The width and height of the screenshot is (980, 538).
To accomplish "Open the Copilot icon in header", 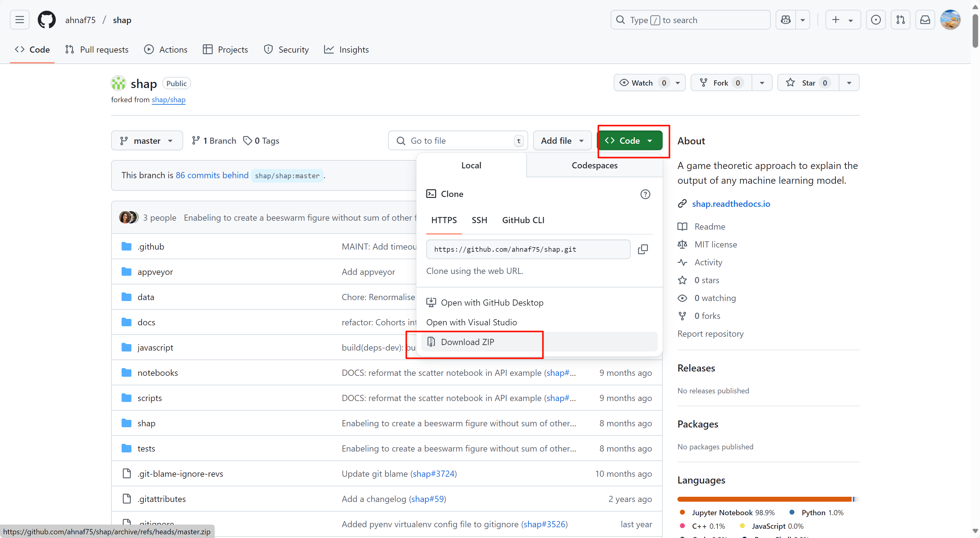I will 785,20.
